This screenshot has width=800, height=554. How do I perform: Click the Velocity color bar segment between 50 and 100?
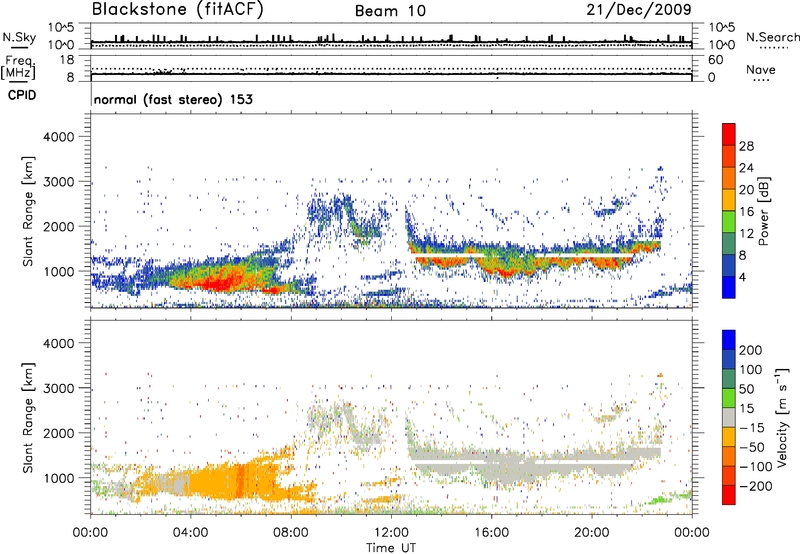(729, 379)
